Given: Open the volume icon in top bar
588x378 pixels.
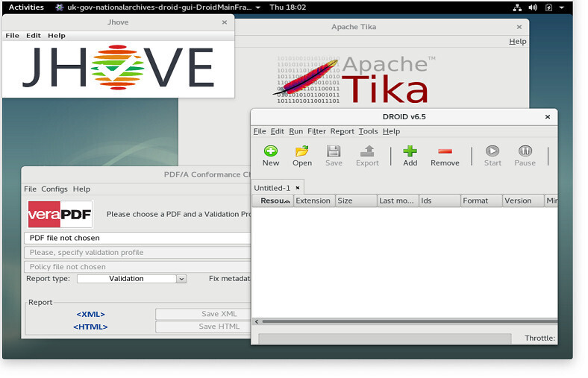Looking at the screenshot, I should (534, 7).
